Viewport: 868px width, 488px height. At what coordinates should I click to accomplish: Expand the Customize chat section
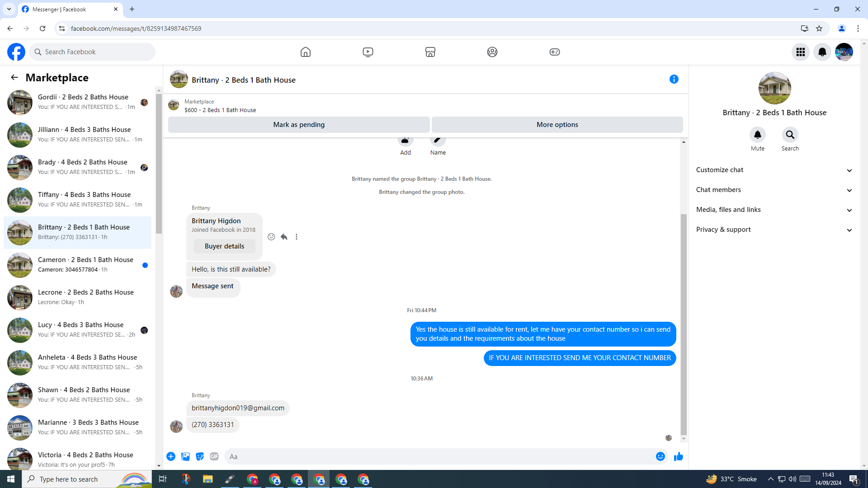click(x=774, y=170)
